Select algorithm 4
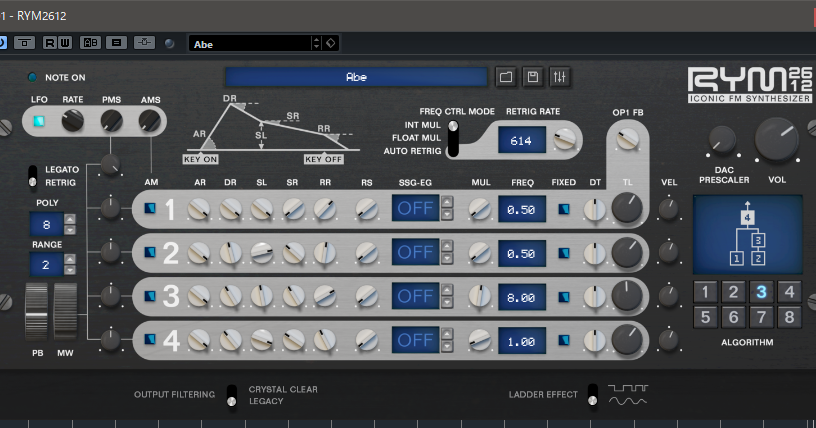Image resolution: width=816 pixels, height=428 pixels. (x=789, y=292)
